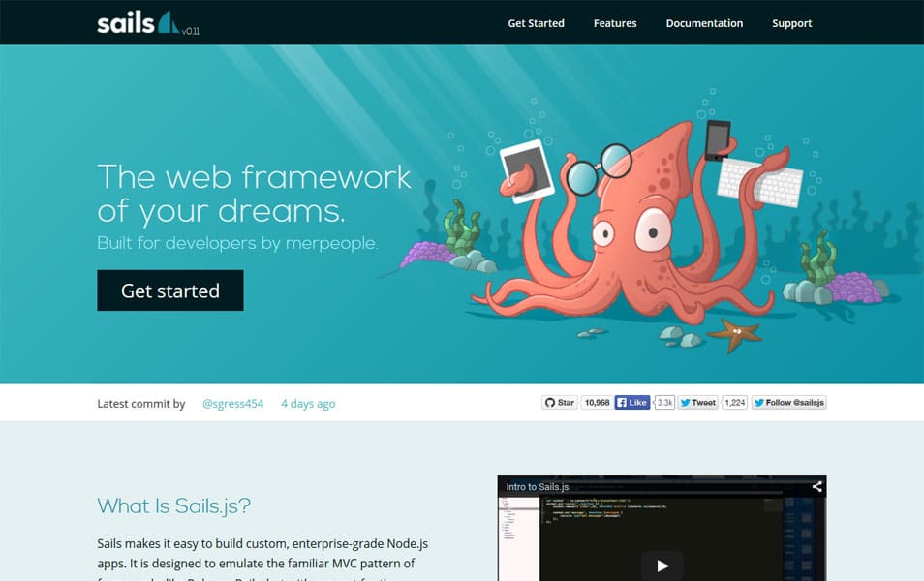Click the dark Get started button

(x=170, y=290)
